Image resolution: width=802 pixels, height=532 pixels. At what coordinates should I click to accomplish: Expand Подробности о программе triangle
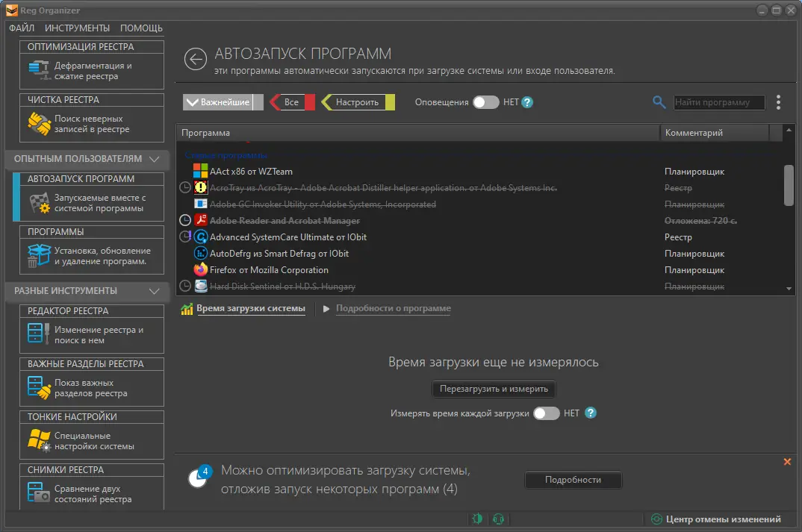pyautogui.click(x=326, y=309)
